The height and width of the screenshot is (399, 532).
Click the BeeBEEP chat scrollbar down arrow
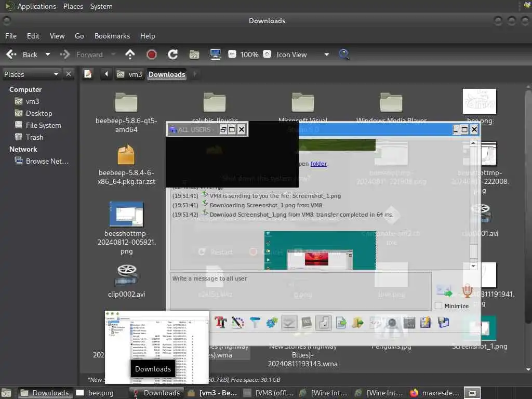pyautogui.click(x=473, y=266)
